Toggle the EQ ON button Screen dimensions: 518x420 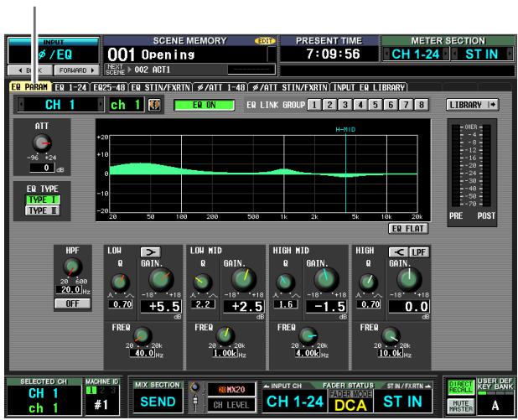[x=205, y=105]
